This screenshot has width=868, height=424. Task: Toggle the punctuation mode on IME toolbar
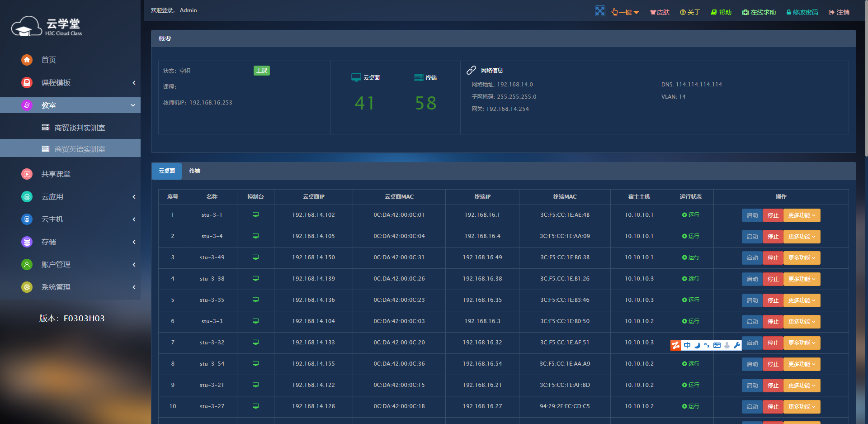pos(707,345)
